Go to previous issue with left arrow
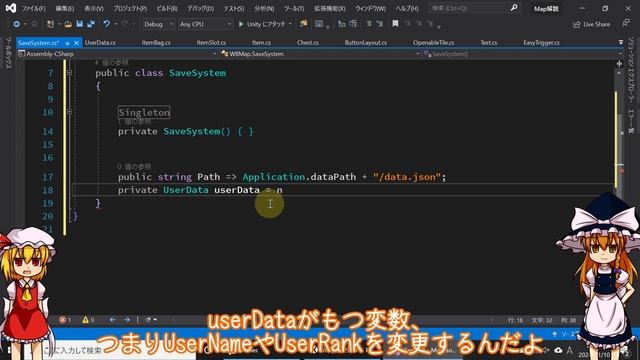 tap(113, 320)
